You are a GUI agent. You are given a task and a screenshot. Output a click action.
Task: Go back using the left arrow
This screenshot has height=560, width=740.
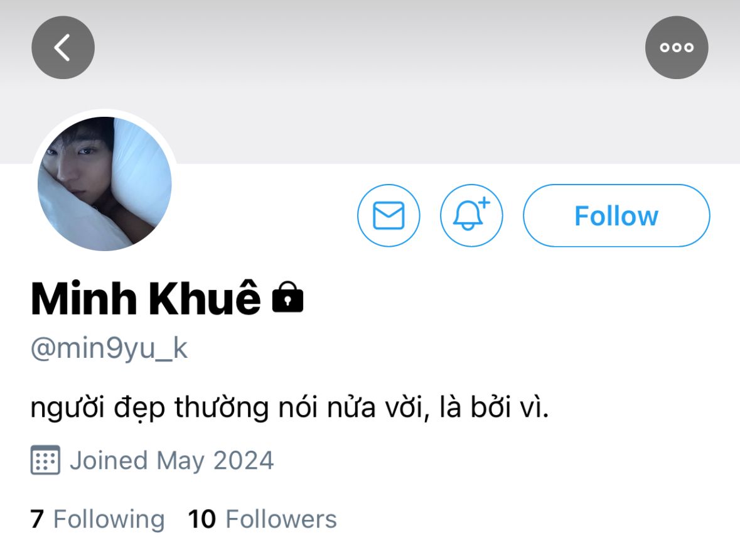pos(63,48)
